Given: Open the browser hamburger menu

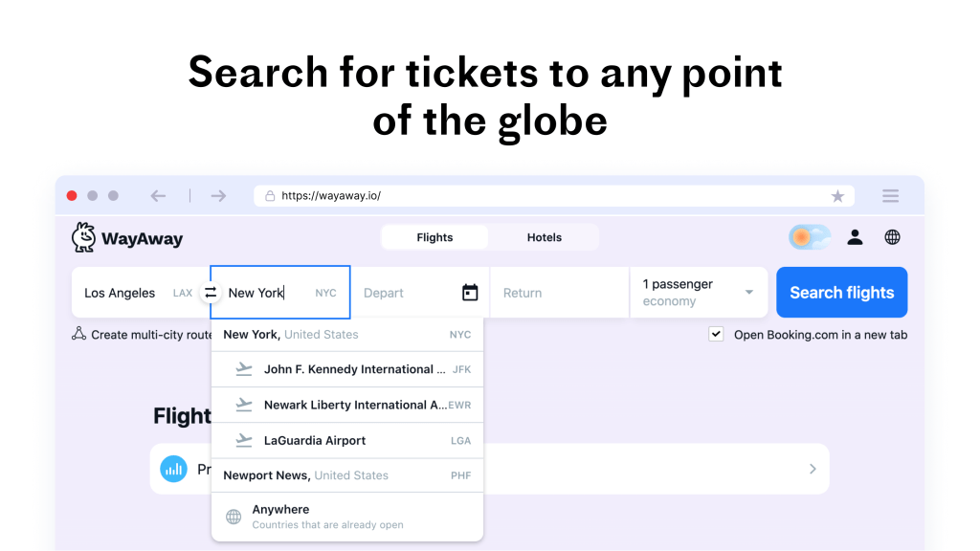Looking at the screenshot, I should 890,196.
